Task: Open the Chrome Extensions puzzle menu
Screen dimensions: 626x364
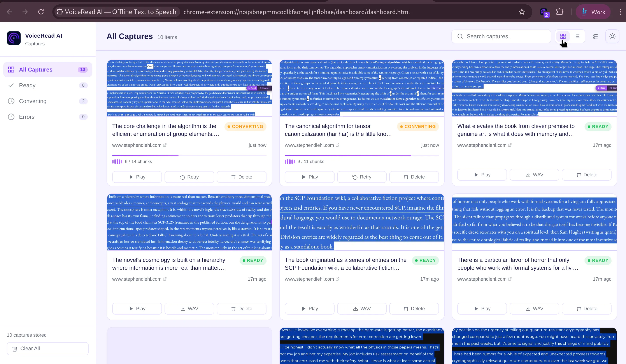Action: 560,12
